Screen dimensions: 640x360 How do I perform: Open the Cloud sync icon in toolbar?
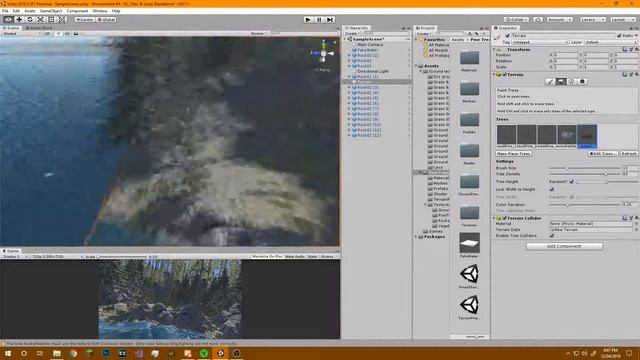(x=538, y=20)
